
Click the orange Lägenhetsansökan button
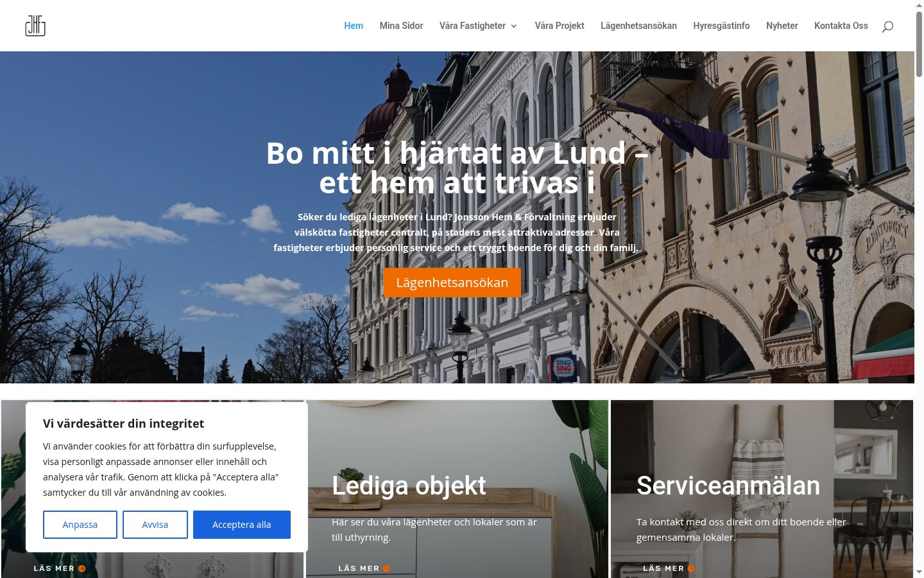(452, 283)
